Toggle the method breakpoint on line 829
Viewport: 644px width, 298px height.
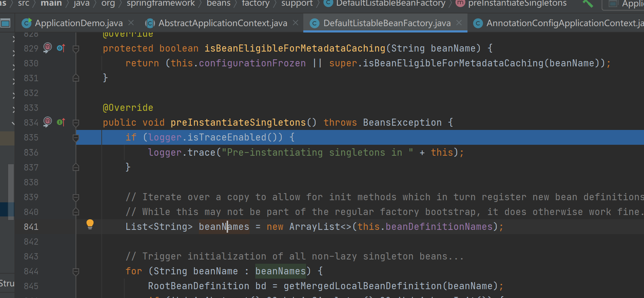[x=48, y=47]
